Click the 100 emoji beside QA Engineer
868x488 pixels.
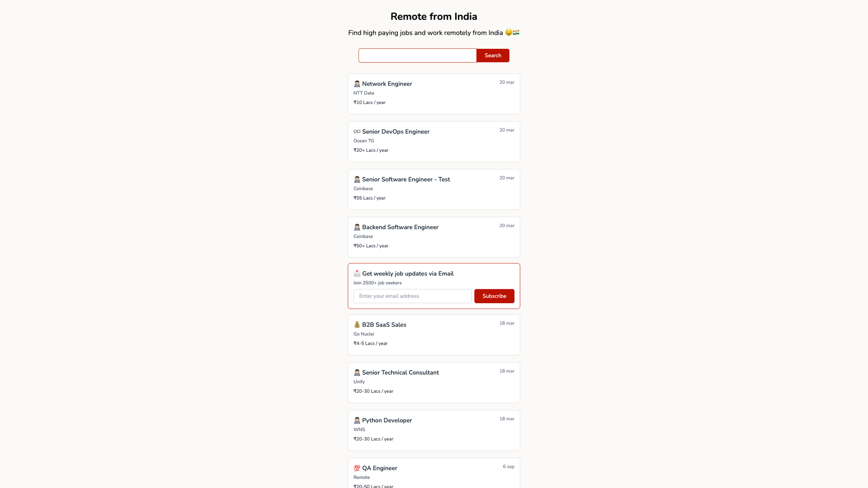pyautogui.click(x=357, y=468)
